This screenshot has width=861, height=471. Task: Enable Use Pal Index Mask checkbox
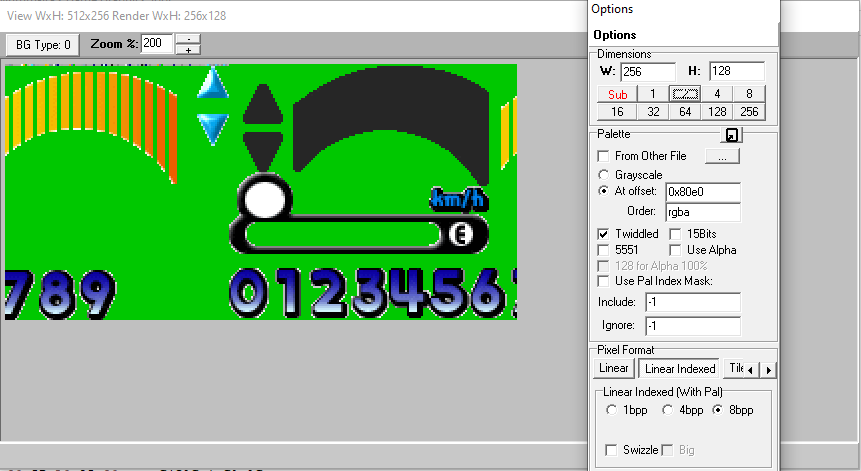[603, 281]
